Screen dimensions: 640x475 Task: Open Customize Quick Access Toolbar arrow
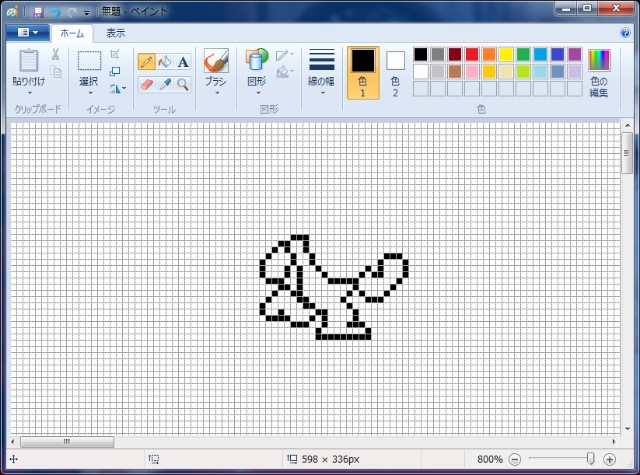point(87,13)
